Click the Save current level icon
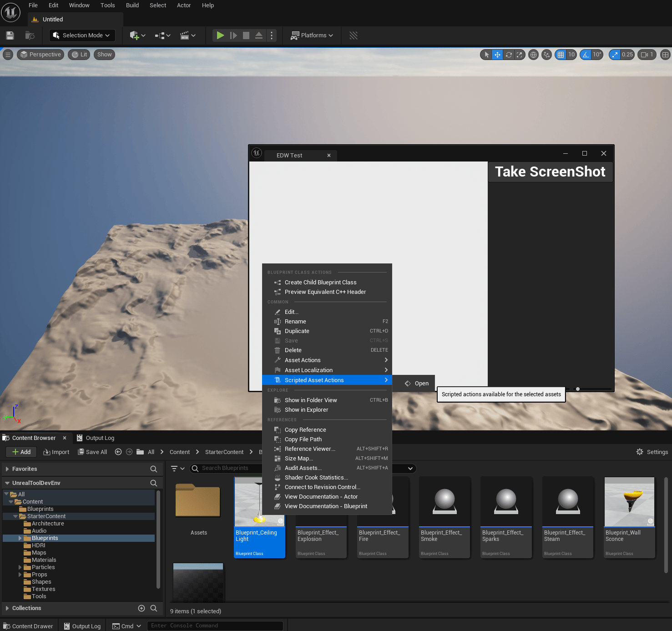The width and height of the screenshot is (672, 631). pos(10,35)
